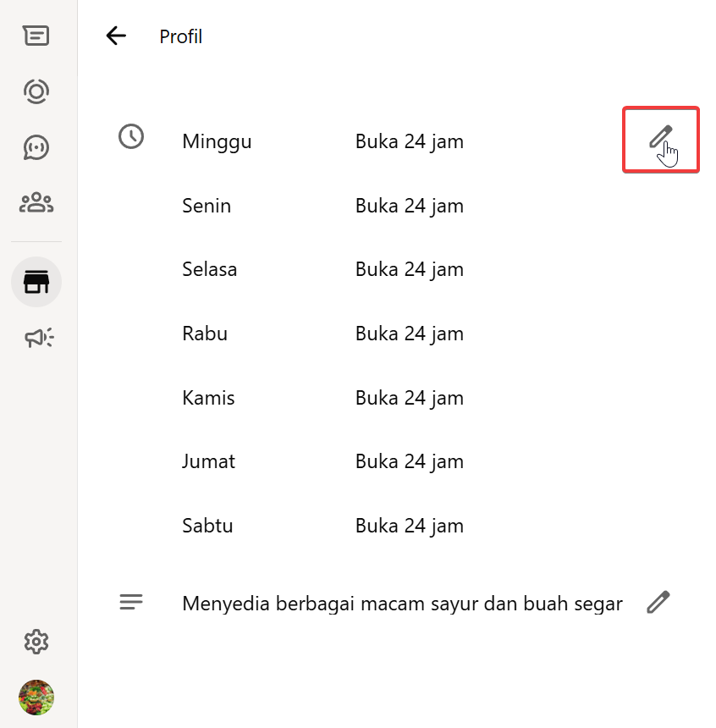Click the Senin business hours row
The height and width of the screenshot is (728, 716).
point(207,206)
